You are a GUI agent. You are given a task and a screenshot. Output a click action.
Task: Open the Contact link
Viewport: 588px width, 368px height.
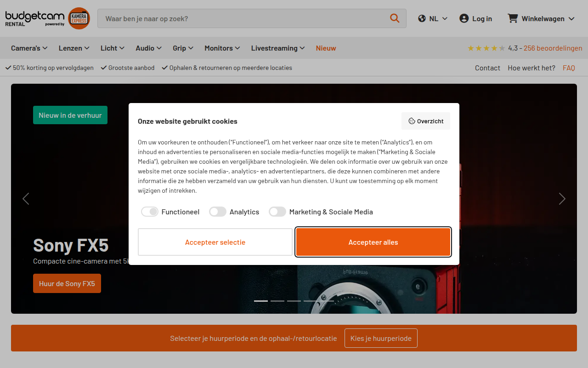tap(487, 68)
